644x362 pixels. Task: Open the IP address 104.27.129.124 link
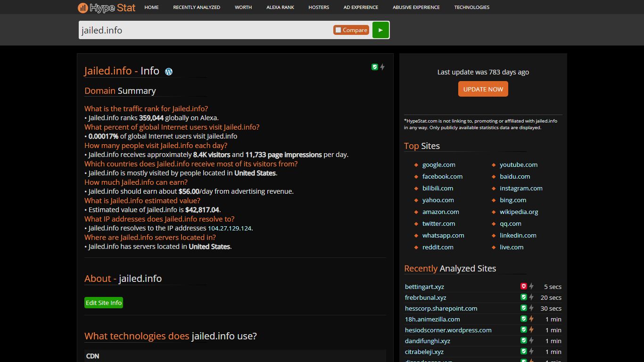230,228
